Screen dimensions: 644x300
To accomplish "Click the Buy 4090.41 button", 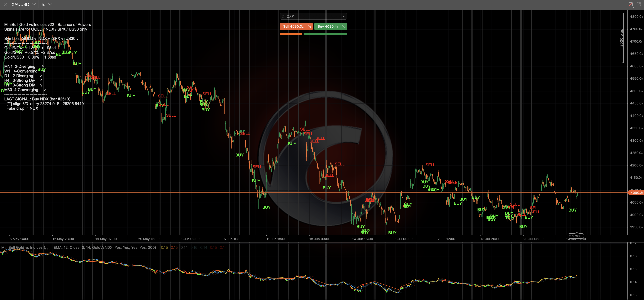I will tap(330, 26).
